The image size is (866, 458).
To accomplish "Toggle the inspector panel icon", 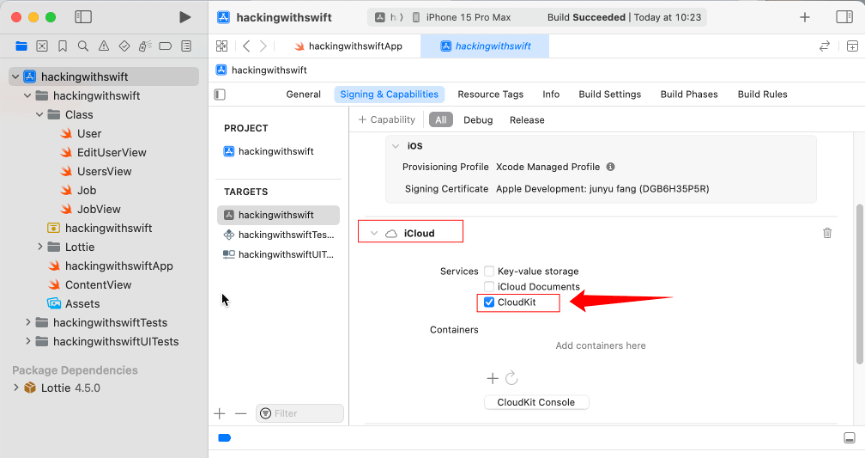I will click(x=844, y=17).
